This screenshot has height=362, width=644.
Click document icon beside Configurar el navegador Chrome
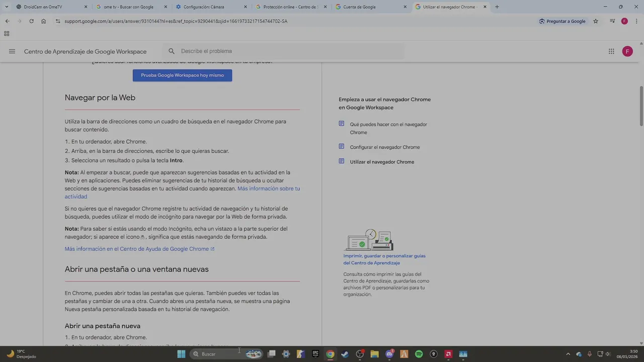point(342,146)
